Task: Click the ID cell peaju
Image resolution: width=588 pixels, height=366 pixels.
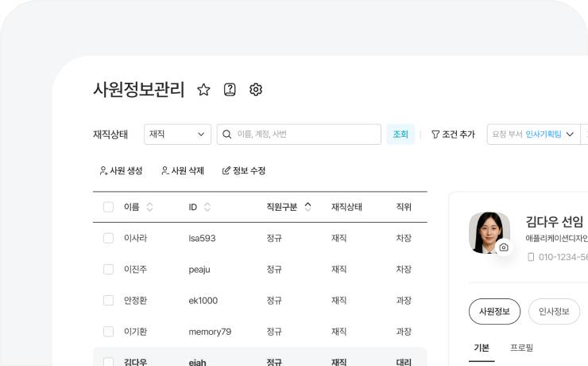Action: pyautogui.click(x=199, y=270)
